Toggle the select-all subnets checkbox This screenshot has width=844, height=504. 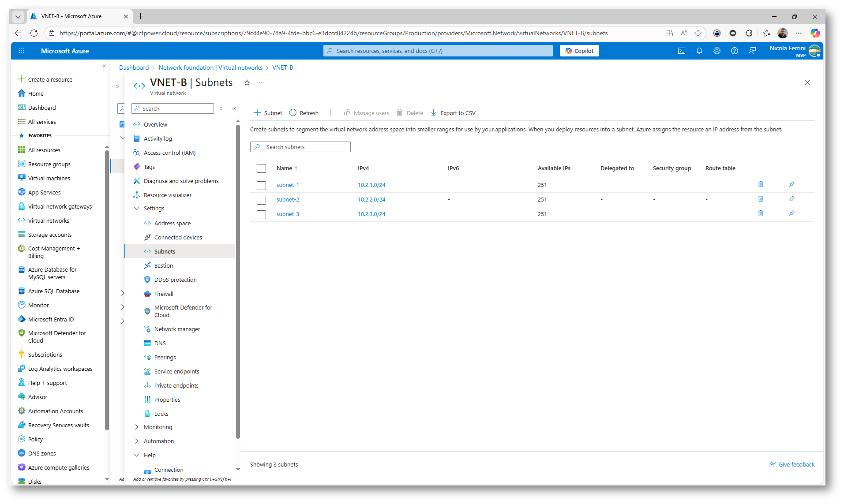(x=261, y=168)
